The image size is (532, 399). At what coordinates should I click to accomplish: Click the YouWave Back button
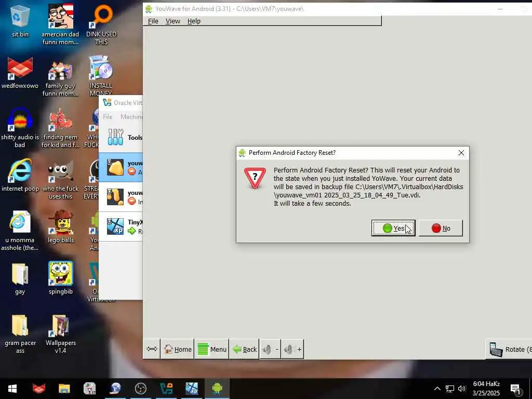(244, 349)
